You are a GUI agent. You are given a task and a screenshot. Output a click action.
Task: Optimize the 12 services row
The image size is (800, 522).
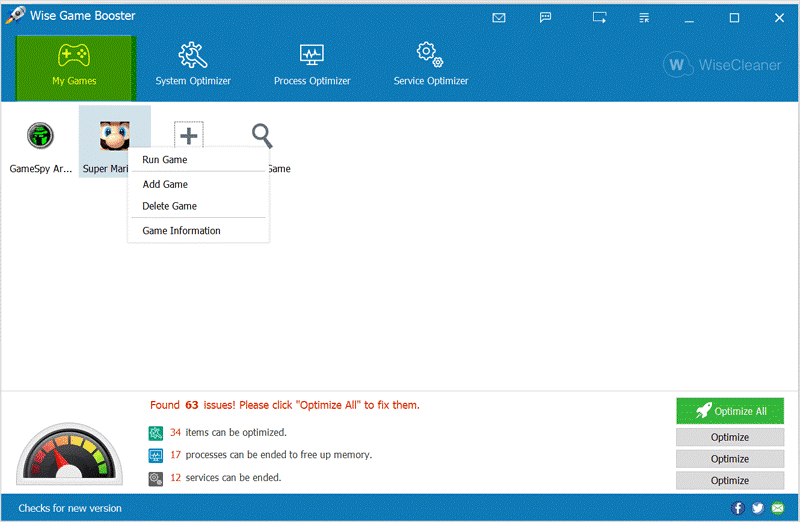pyautogui.click(x=730, y=480)
